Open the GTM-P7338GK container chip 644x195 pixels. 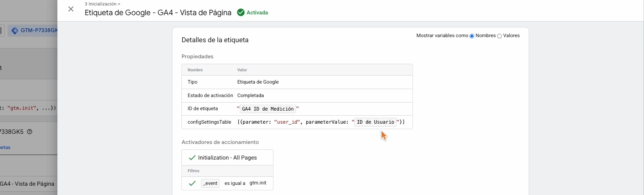coord(36,30)
